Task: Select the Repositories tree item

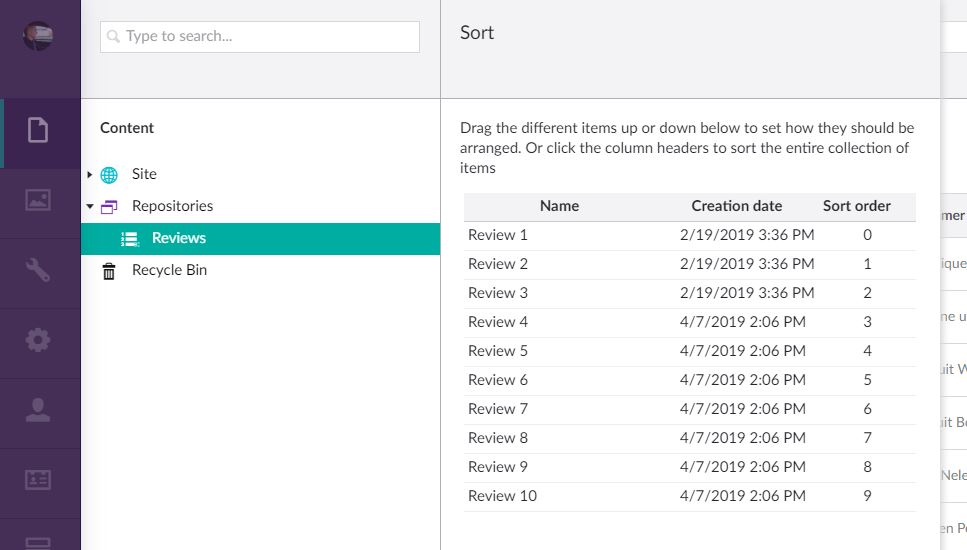Action: pos(172,206)
